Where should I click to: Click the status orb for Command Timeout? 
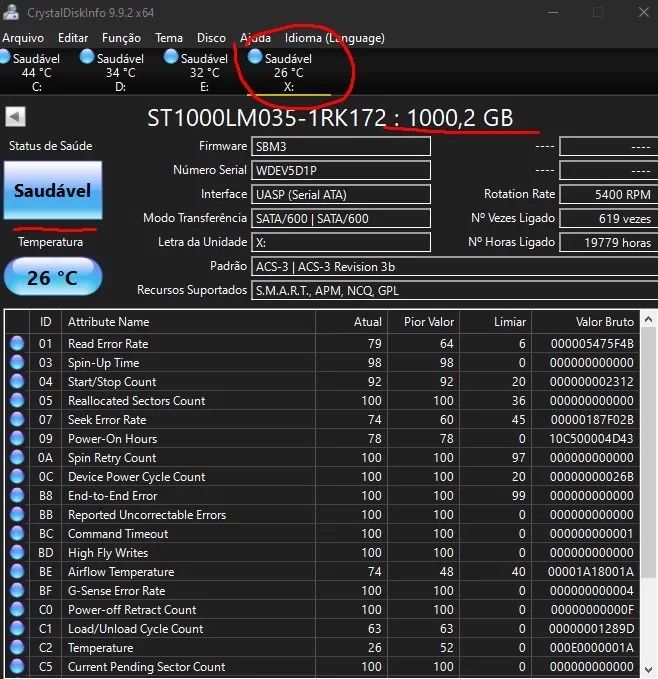(17, 534)
